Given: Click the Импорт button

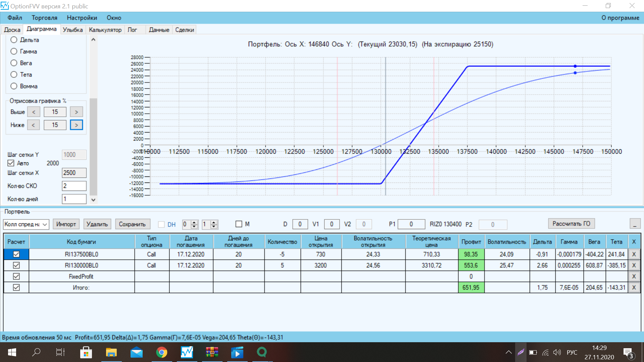Looking at the screenshot, I should pyautogui.click(x=66, y=224).
